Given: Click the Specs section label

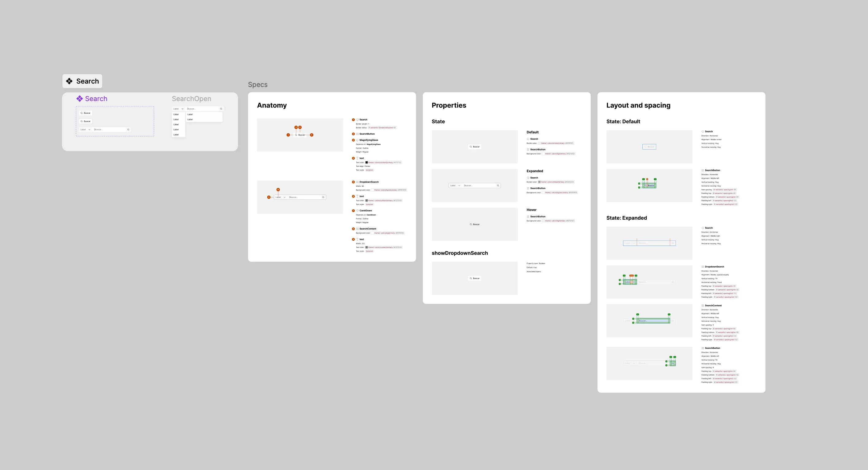Looking at the screenshot, I should click(258, 84).
